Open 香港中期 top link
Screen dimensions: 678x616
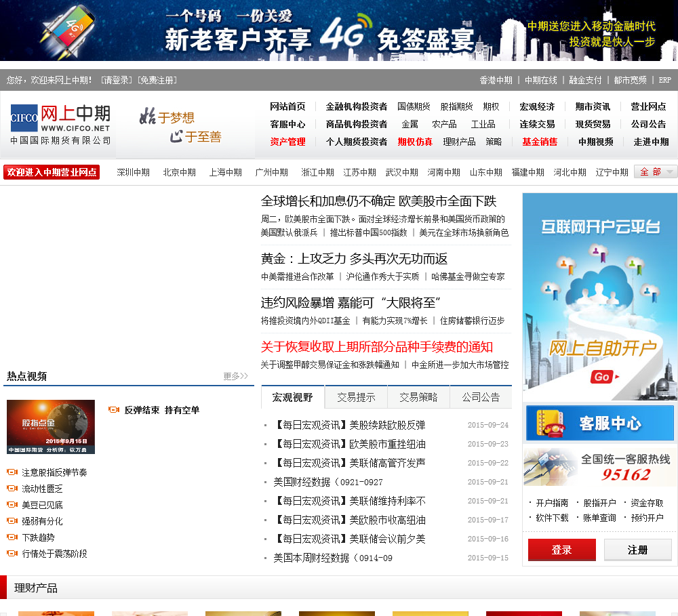click(496, 80)
